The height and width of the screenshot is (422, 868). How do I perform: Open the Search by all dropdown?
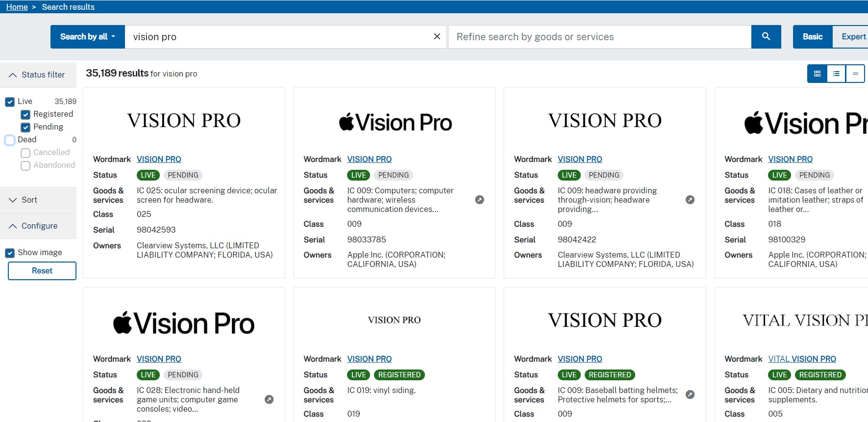(88, 37)
